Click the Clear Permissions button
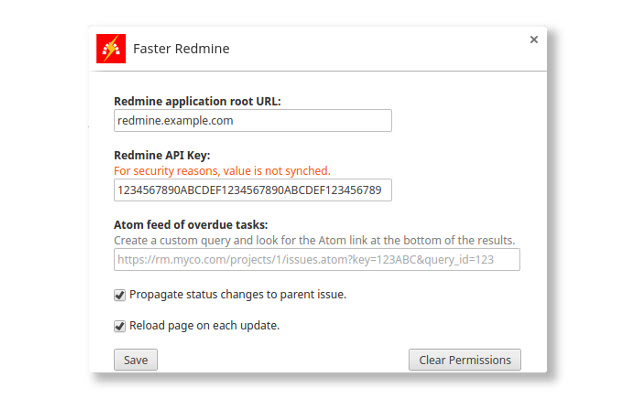 point(464,360)
